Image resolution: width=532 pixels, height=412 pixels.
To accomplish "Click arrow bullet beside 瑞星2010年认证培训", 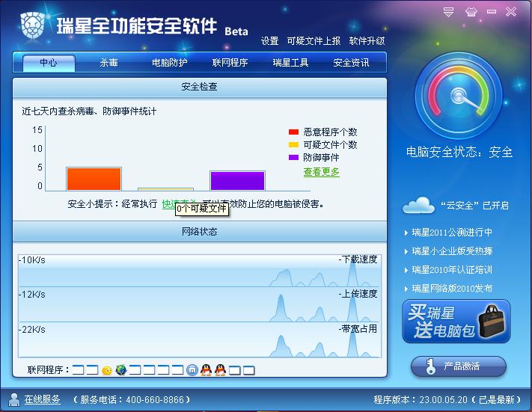I will point(406,270).
